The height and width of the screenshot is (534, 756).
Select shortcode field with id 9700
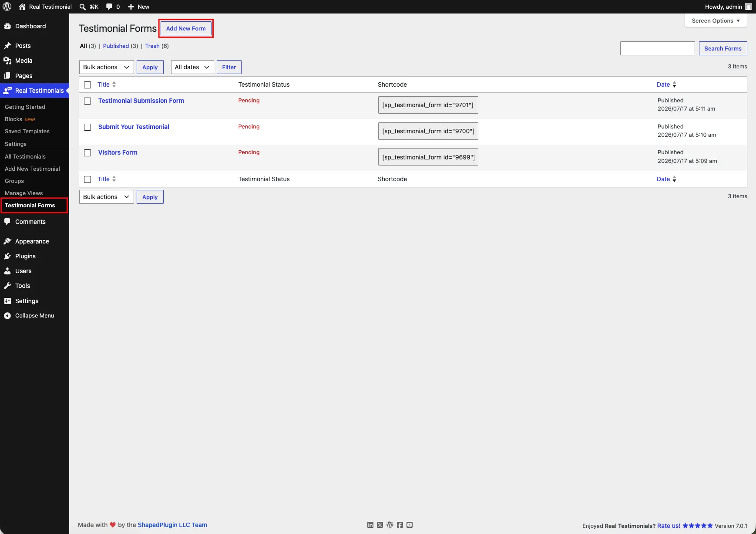[428, 131]
